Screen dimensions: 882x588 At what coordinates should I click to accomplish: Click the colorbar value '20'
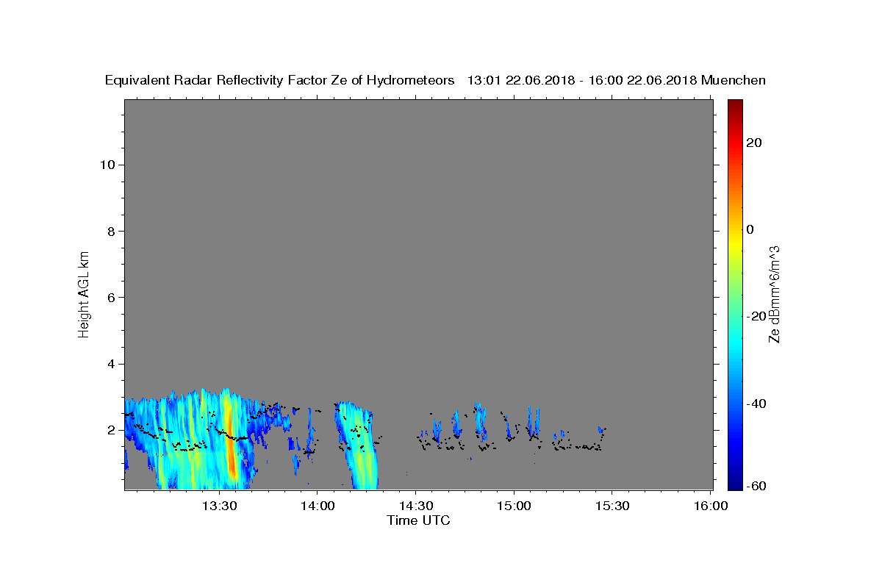(755, 143)
